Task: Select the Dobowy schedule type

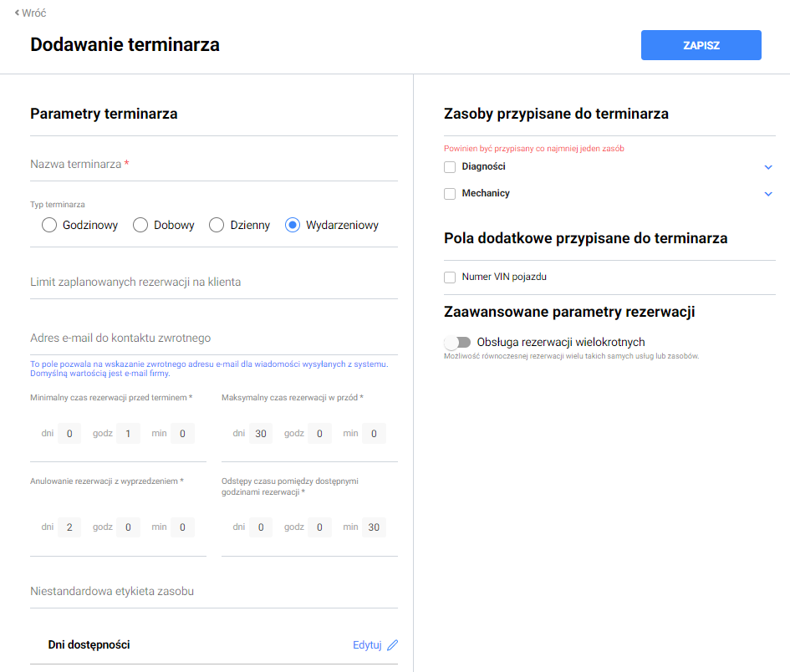Action: 140,225
